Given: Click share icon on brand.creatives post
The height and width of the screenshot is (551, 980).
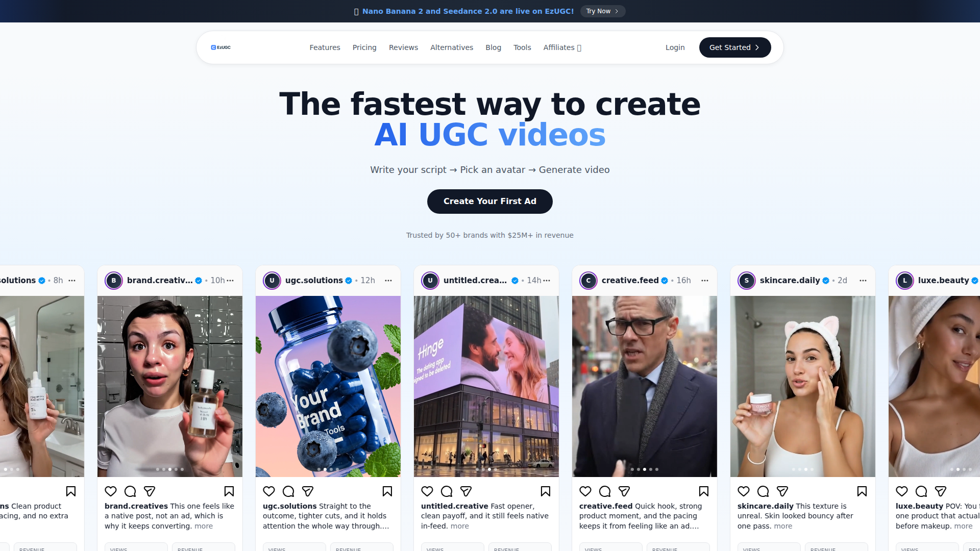Looking at the screenshot, I should point(150,491).
